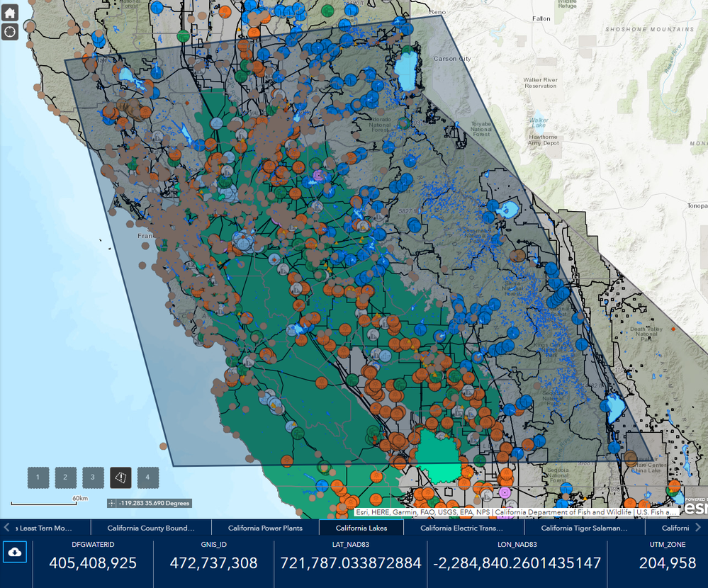The image size is (708, 588).
Task: Click the Esri logo
Action: [x=695, y=507]
